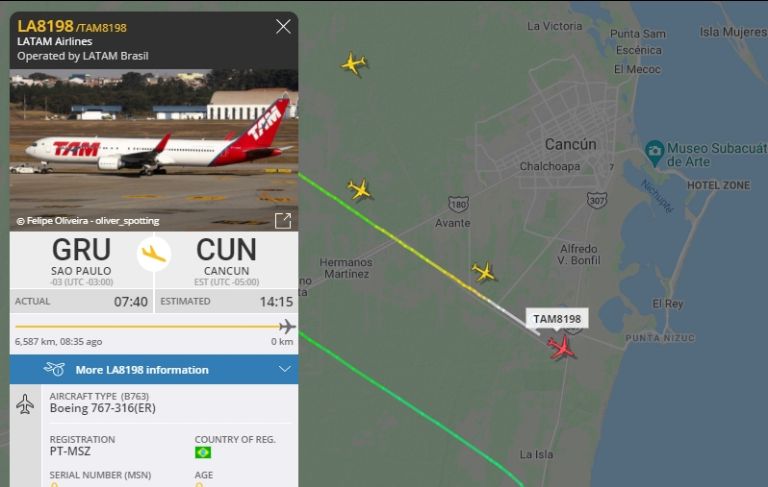Click the CUN arrival airport code

pos(226,250)
